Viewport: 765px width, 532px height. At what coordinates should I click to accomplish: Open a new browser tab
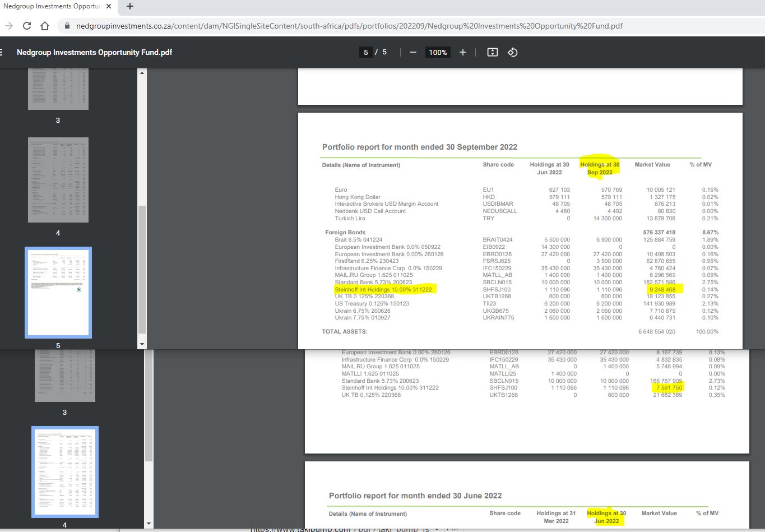coord(130,7)
